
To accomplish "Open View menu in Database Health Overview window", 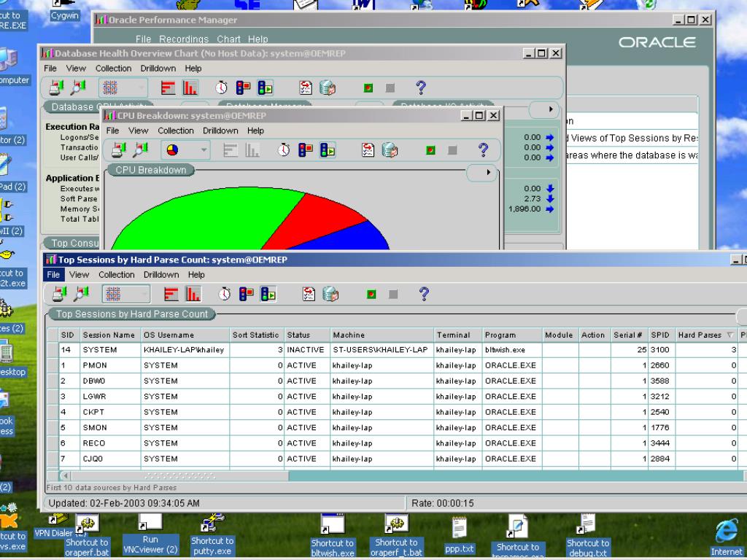I will point(76,68).
